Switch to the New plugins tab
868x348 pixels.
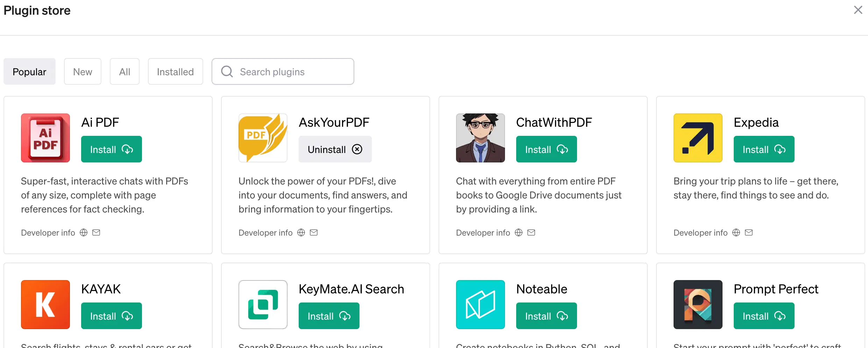pos(83,72)
